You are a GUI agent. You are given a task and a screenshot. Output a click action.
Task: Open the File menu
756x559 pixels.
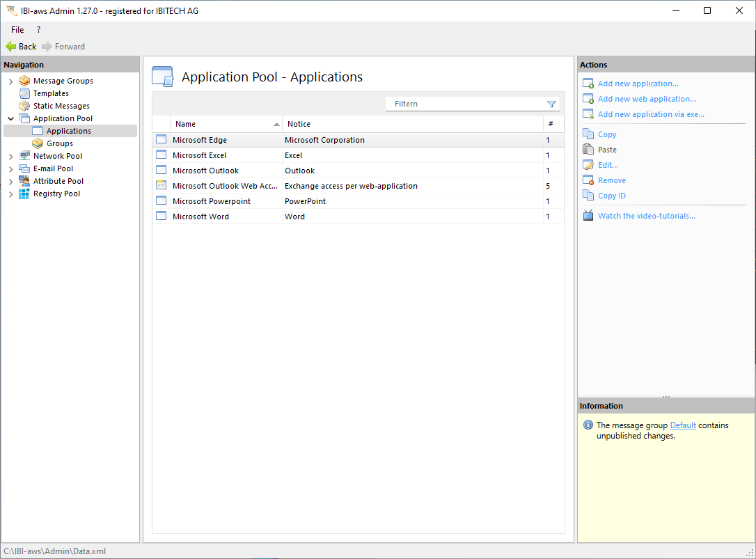17,30
